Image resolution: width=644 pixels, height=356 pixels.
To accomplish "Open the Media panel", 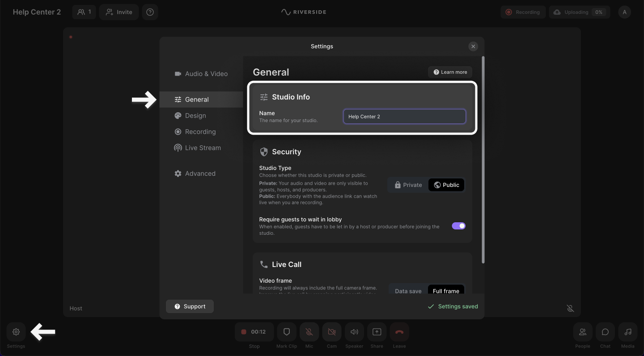I will point(628,332).
